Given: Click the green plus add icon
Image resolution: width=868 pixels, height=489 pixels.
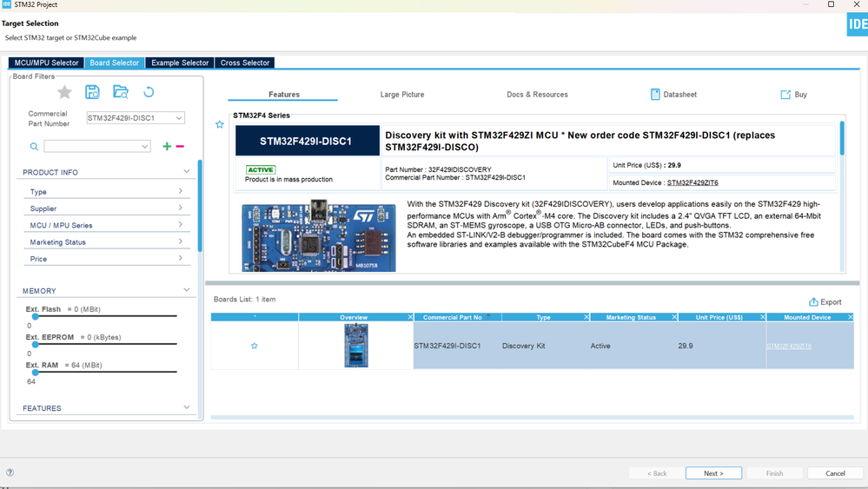Looking at the screenshot, I should click(x=167, y=146).
